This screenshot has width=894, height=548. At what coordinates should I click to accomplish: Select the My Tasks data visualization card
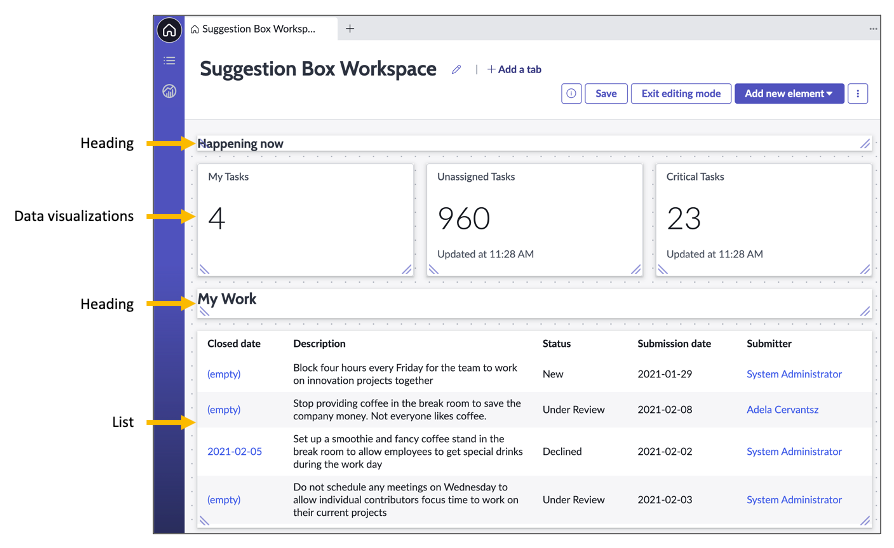[x=306, y=220]
